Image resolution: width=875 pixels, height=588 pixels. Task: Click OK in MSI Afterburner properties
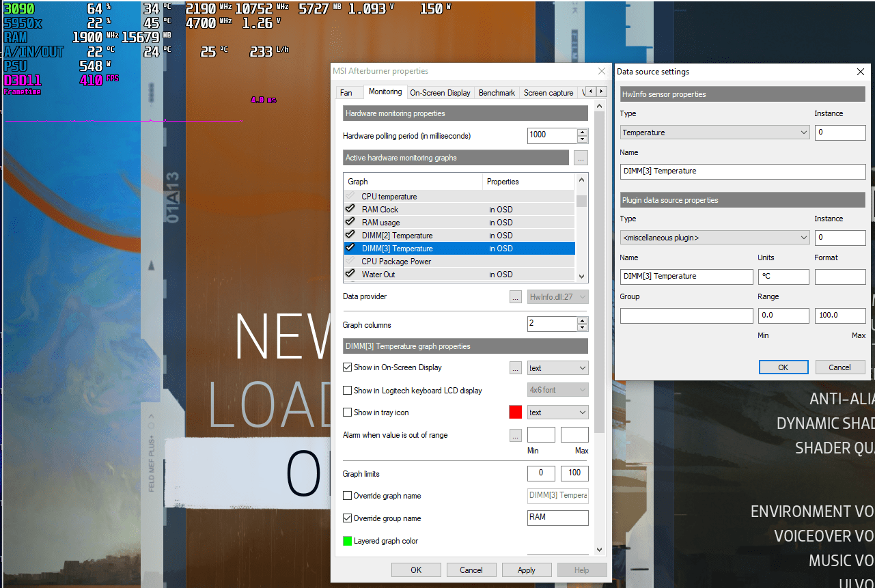[x=416, y=570]
